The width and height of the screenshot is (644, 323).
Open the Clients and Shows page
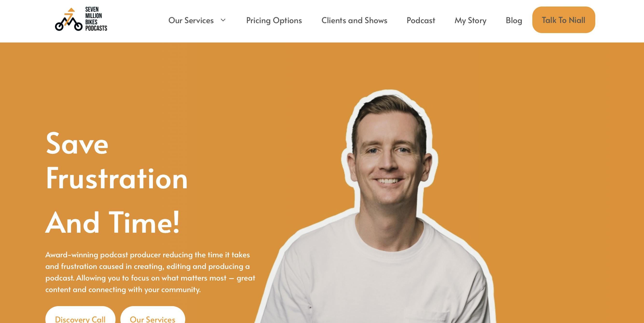click(354, 20)
